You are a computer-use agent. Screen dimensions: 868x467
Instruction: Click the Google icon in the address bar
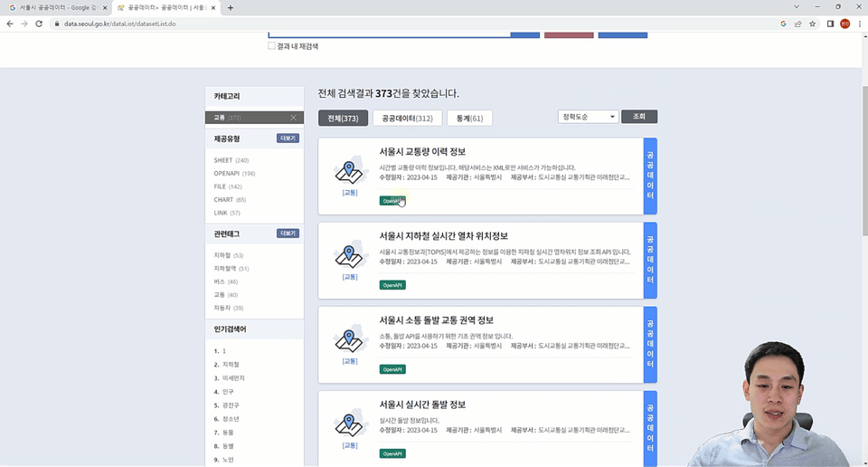click(x=783, y=24)
